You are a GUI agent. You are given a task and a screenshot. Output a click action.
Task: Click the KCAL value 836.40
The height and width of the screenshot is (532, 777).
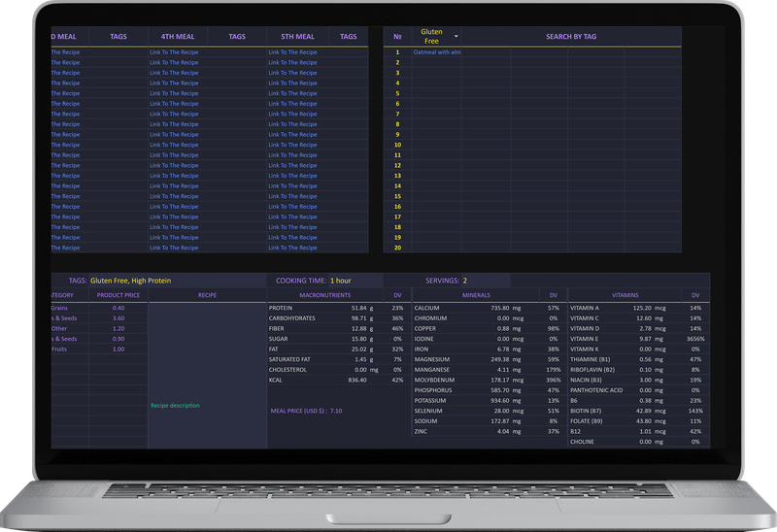[x=357, y=380]
